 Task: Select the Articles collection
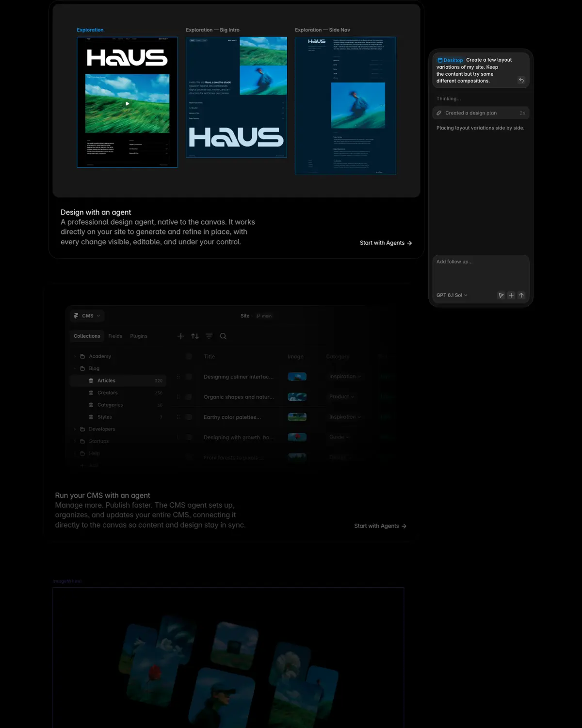(x=118, y=381)
